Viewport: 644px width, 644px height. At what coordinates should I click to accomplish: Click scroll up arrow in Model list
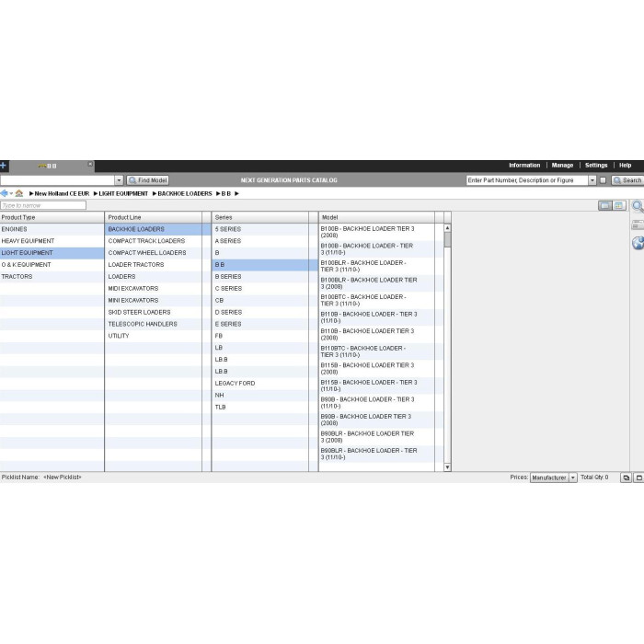[447, 228]
